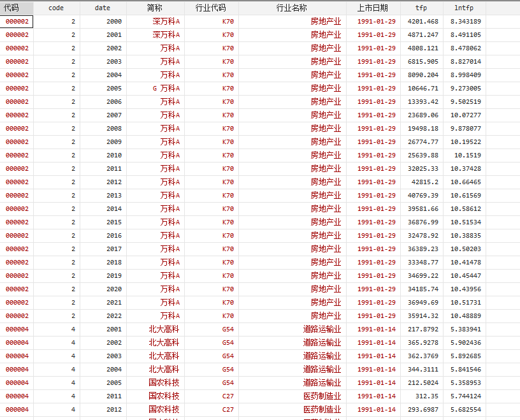Select the code column header
This screenshot has height=420, width=520.
tap(56, 8)
